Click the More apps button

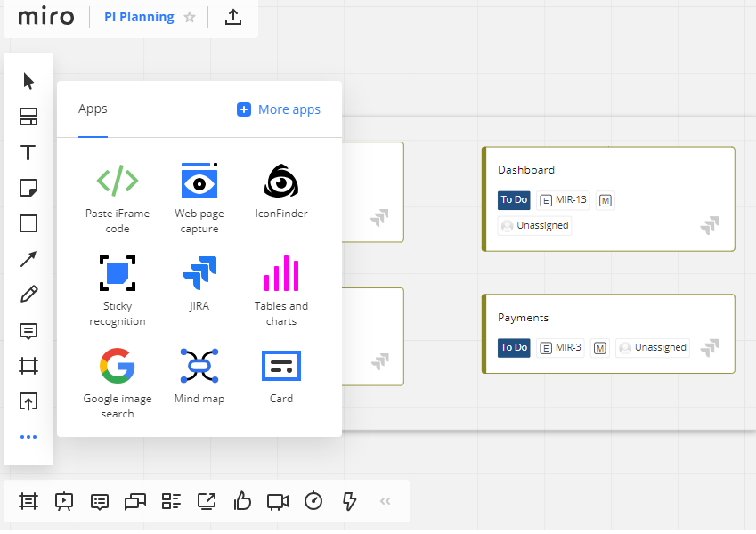[279, 109]
